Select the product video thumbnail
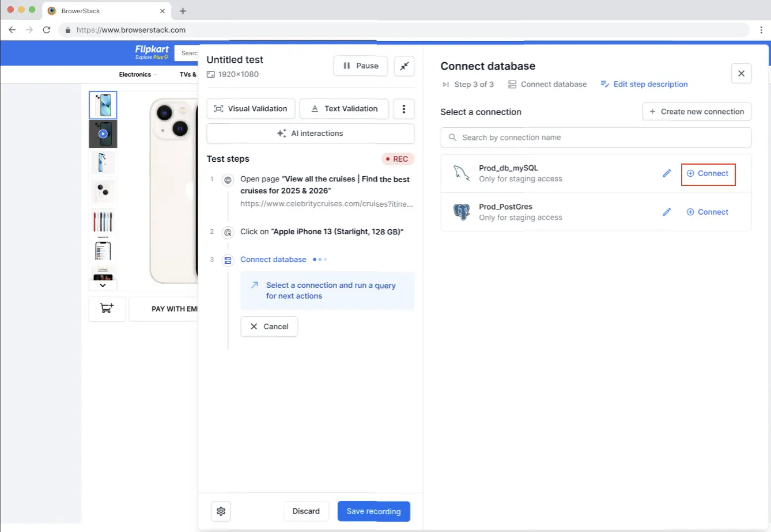Screen dimensions: 771x532 (103, 134)
